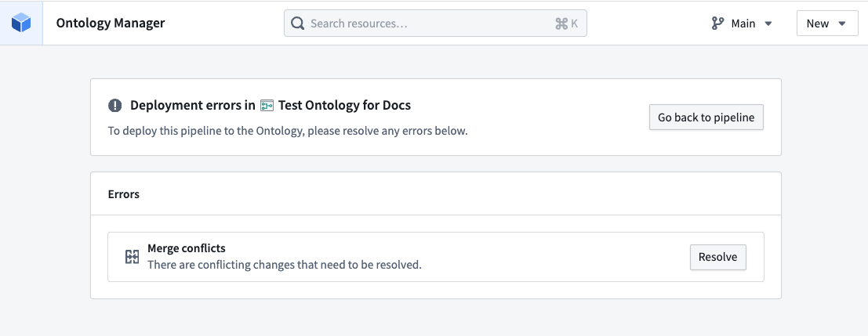Click the Errors section header

123,194
